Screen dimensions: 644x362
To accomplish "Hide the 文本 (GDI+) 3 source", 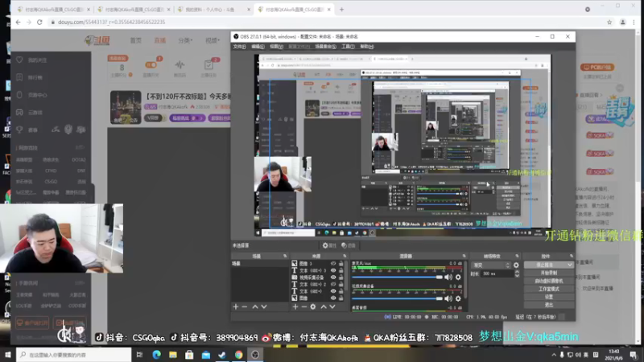I will tap(333, 270).
